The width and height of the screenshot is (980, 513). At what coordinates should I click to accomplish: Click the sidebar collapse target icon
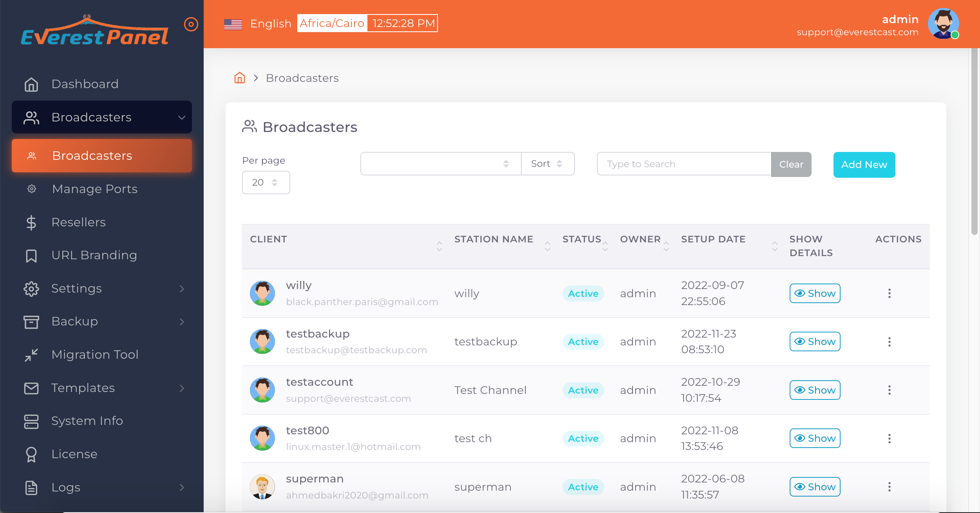(x=191, y=24)
